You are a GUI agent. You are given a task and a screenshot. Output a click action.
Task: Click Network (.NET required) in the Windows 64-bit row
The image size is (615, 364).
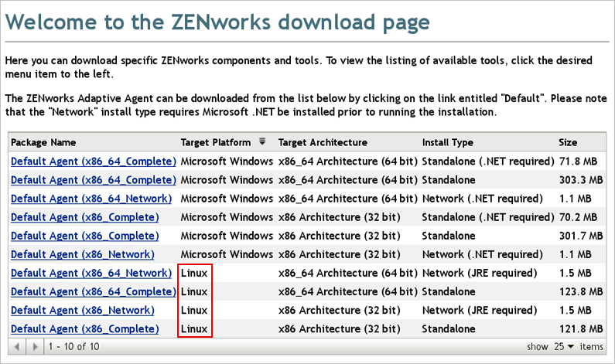[x=483, y=199]
